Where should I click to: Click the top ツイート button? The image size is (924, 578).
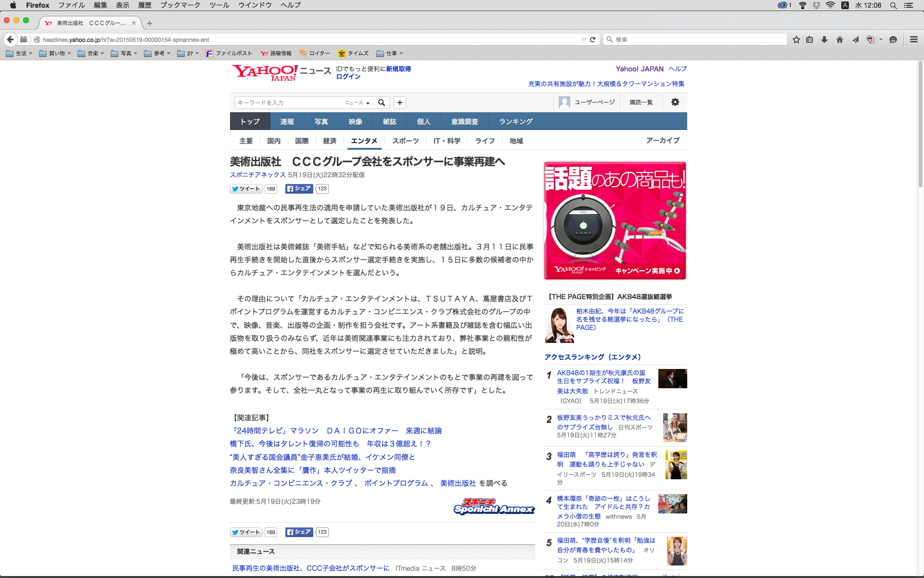(246, 189)
